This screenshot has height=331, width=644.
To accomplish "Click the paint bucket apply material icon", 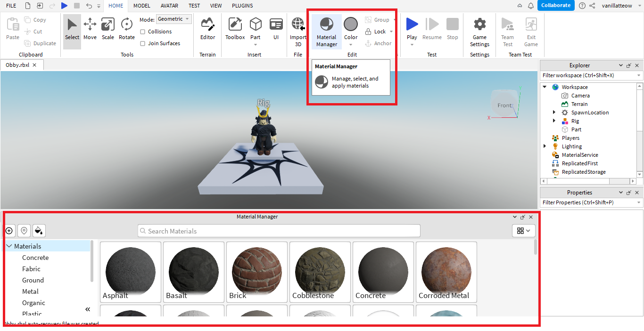I will click(x=39, y=231).
